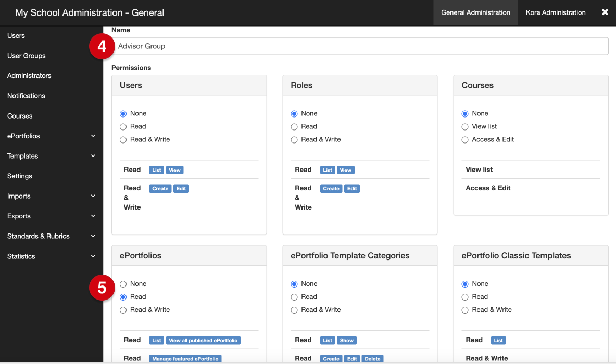Select None for Courses permissions
The width and height of the screenshot is (616, 364).
[x=465, y=114]
